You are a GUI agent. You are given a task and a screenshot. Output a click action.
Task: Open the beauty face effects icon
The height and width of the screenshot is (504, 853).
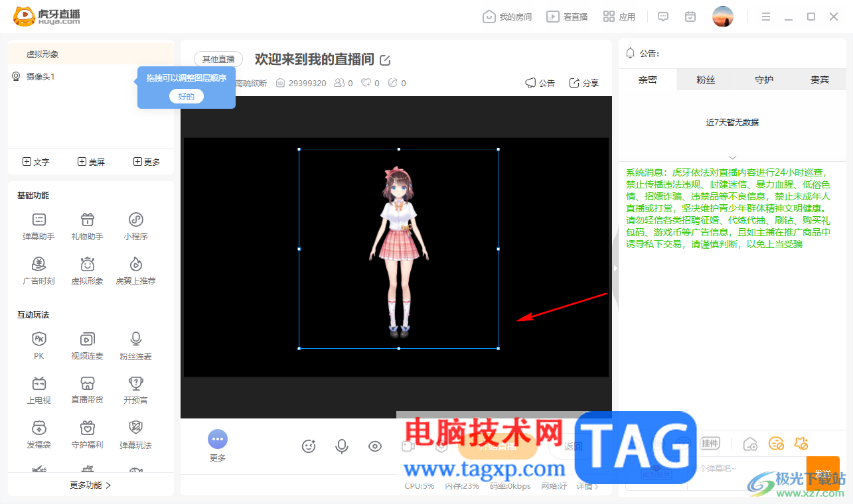(309, 446)
